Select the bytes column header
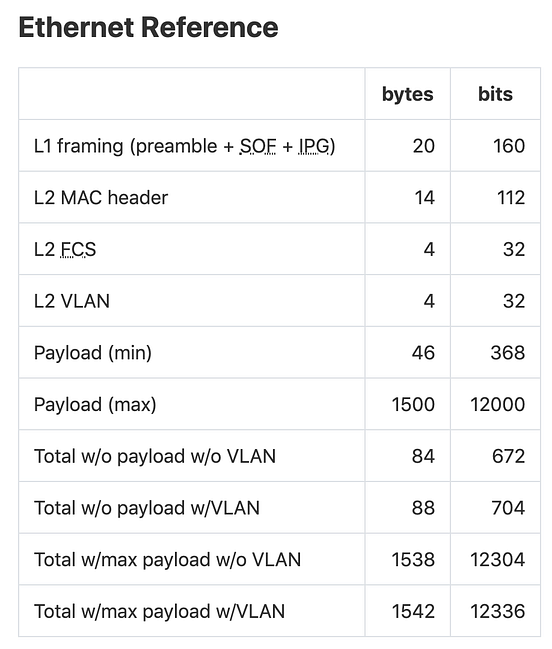 click(408, 94)
